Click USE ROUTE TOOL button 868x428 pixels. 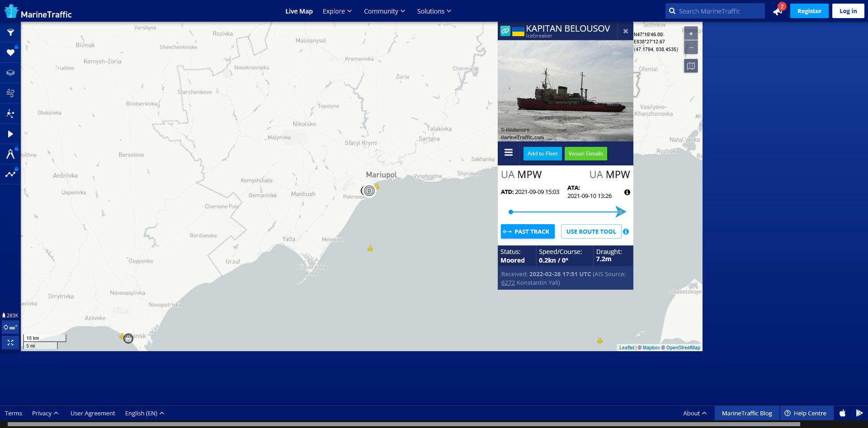(591, 231)
